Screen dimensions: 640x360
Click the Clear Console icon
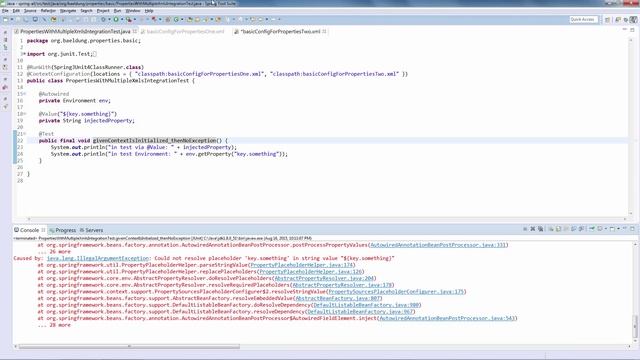(551, 229)
